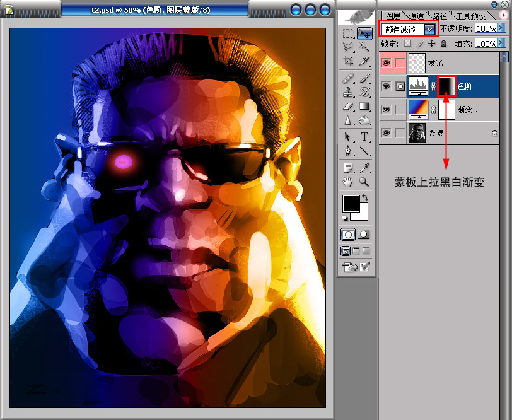Toggle Lock image pixels brush icon
The image size is (512, 420).
(420, 44)
